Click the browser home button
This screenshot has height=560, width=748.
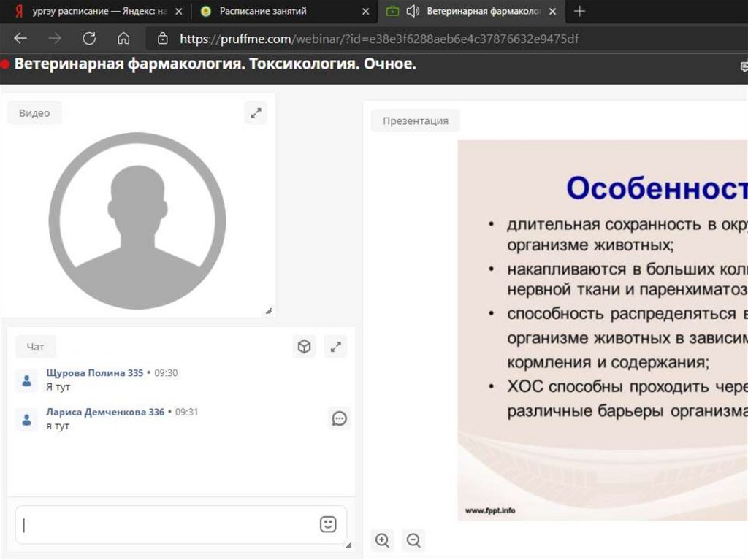coord(123,39)
